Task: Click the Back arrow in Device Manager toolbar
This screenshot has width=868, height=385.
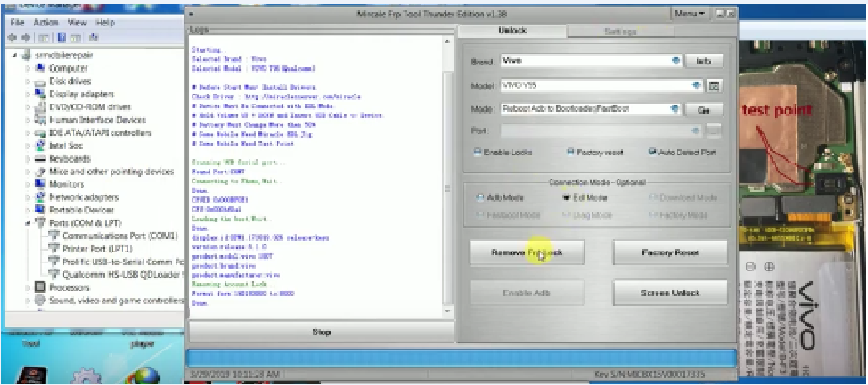Action: [x=12, y=36]
